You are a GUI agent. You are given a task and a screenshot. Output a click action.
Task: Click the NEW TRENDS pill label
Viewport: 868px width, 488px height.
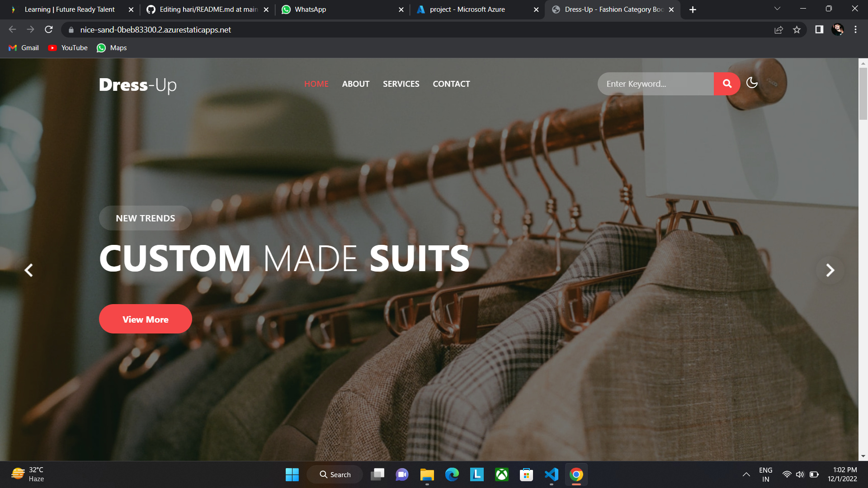[145, 218]
